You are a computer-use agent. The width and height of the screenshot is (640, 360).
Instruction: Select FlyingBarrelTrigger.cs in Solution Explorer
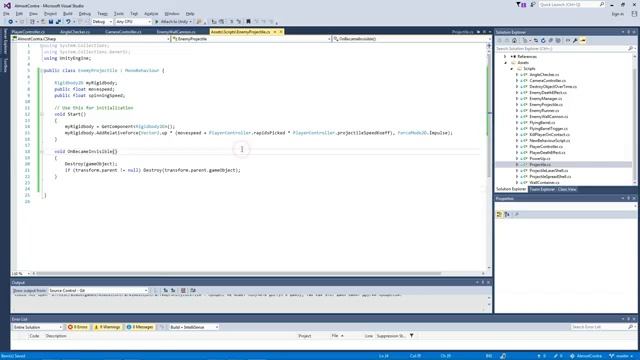pos(548,129)
